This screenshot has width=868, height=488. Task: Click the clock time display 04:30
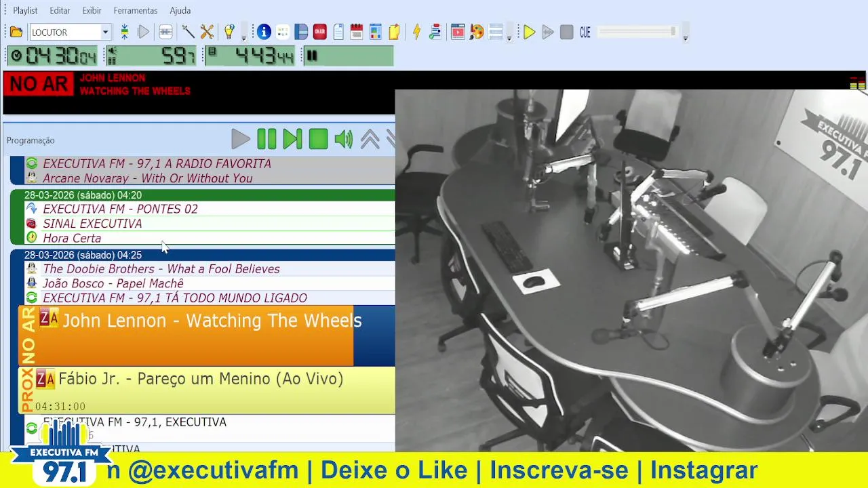point(54,56)
